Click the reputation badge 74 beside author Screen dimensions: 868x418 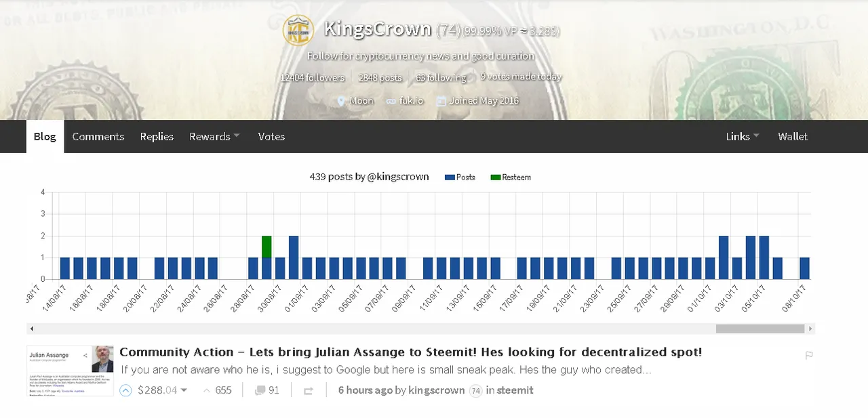(475, 391)
